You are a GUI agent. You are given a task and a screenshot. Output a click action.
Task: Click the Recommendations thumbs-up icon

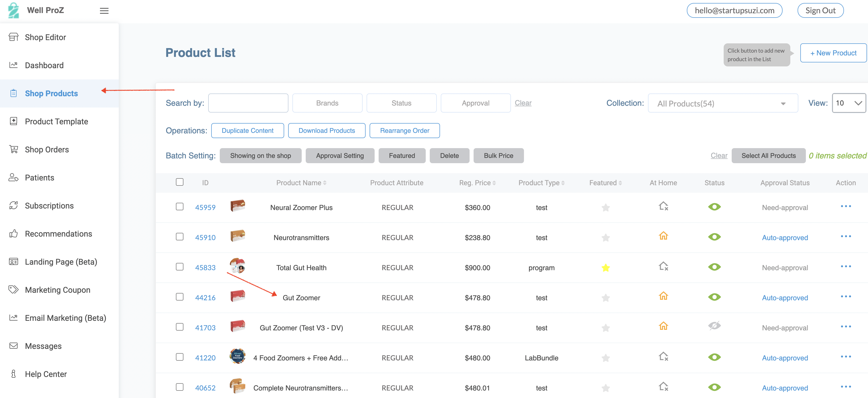tap(14, 234)
